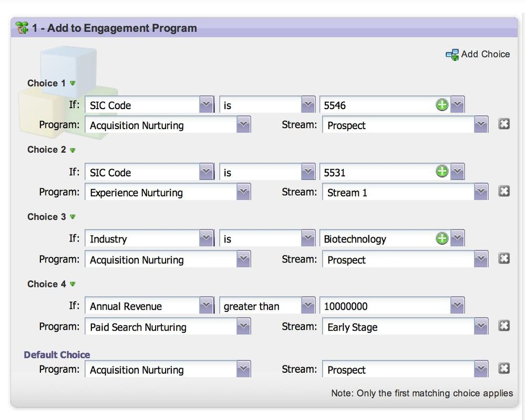
Task: Click the Add Choice icon
Action: point(452,55)
